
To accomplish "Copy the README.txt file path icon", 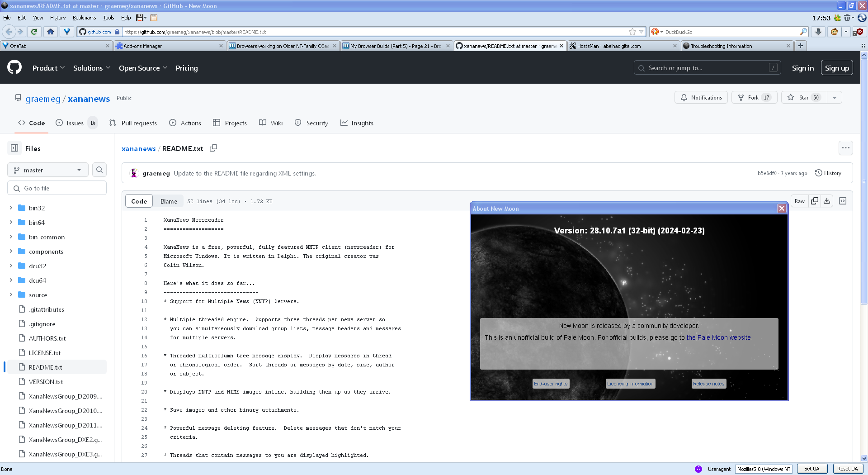I will pyautogui.click(x=213, y=148).
